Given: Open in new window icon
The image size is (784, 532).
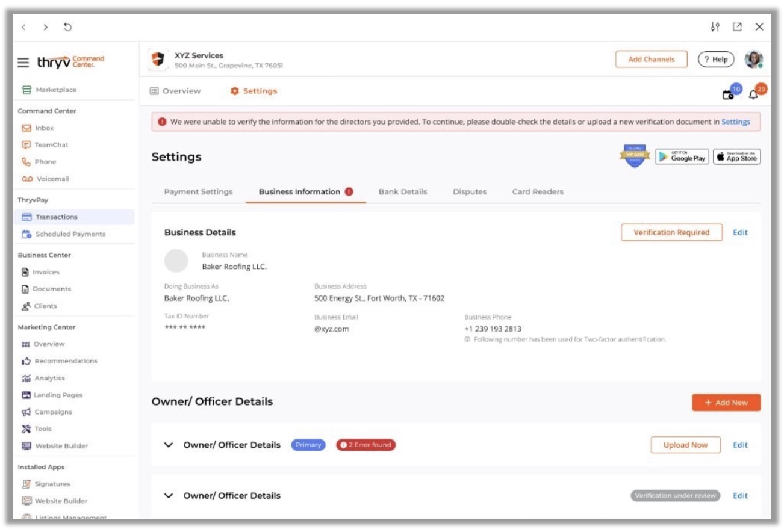Looking at the screenshot, I should 737,27.
